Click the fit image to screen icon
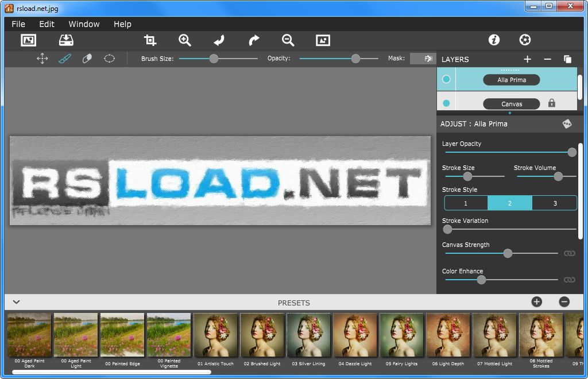Image resolution: width=588 pixels, height=379 pixels. tap(323, 40)
